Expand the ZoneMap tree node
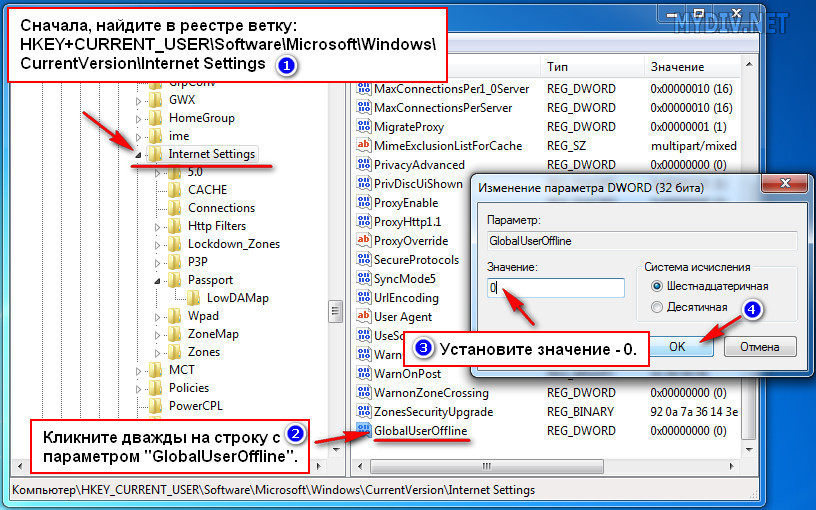 [159, 334]
